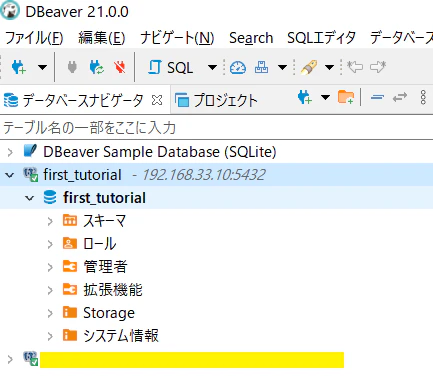This screenshot has height=378, width=433.
Task: Open the データベース menu
Action: (401, 38)
